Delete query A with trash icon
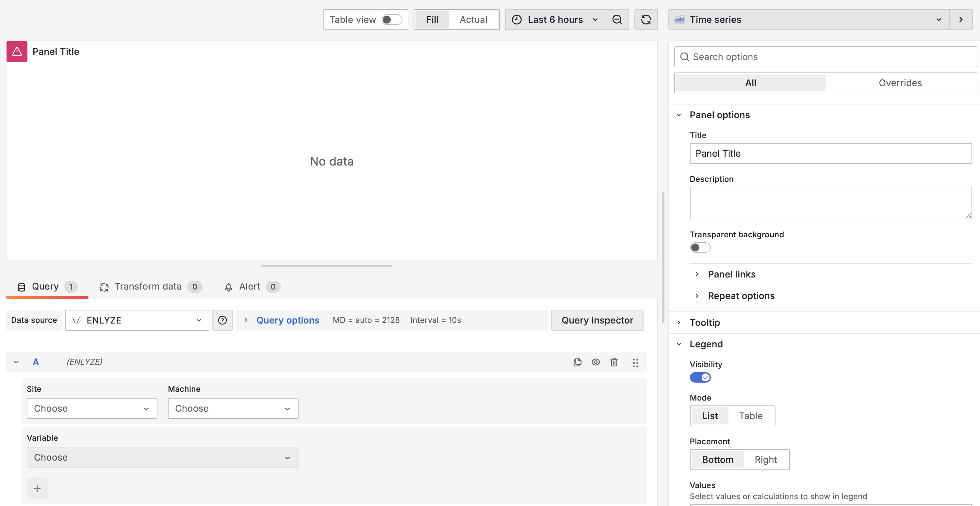Screen dimensions: 980x506 point(614,362)
